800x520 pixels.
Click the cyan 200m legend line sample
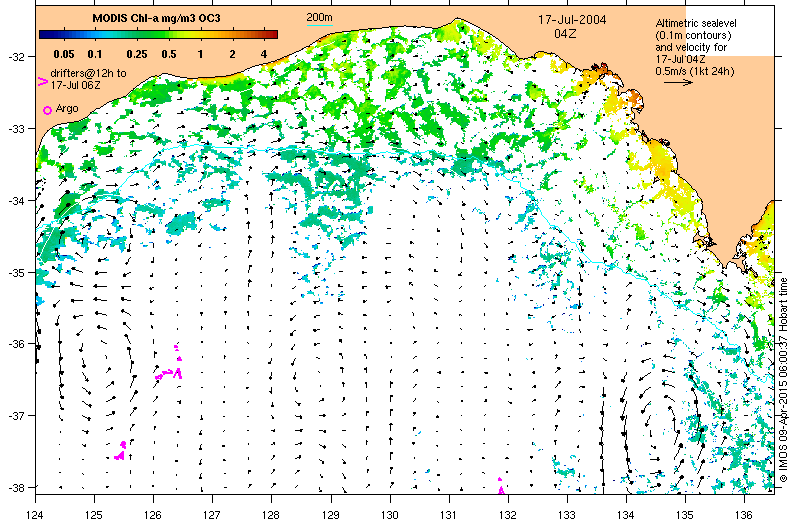(319, 24)
